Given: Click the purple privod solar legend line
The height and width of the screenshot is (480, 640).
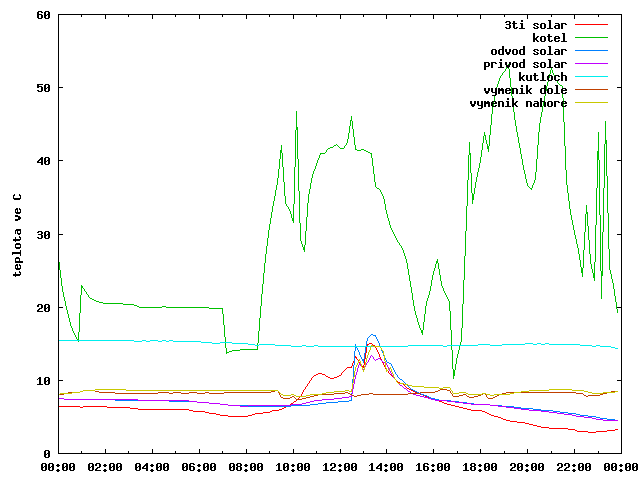Looking at the screenshot, I should point(591,64).
